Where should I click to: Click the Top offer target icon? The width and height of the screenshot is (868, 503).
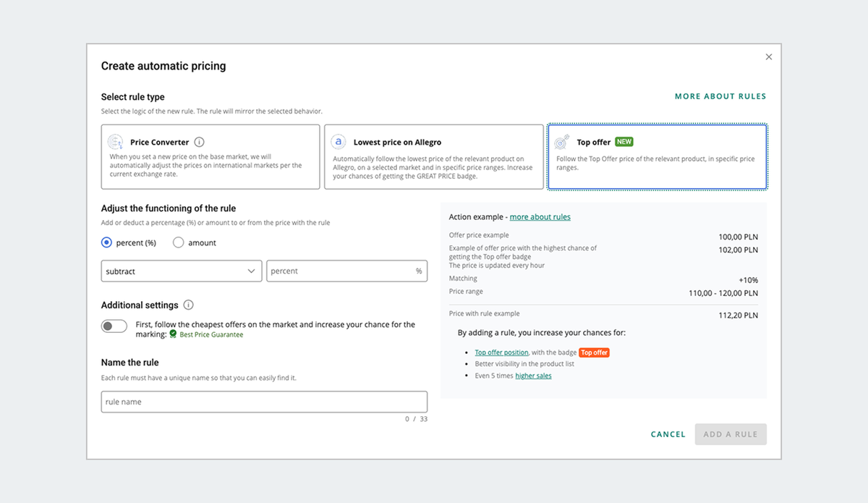[x=562, y=143]
